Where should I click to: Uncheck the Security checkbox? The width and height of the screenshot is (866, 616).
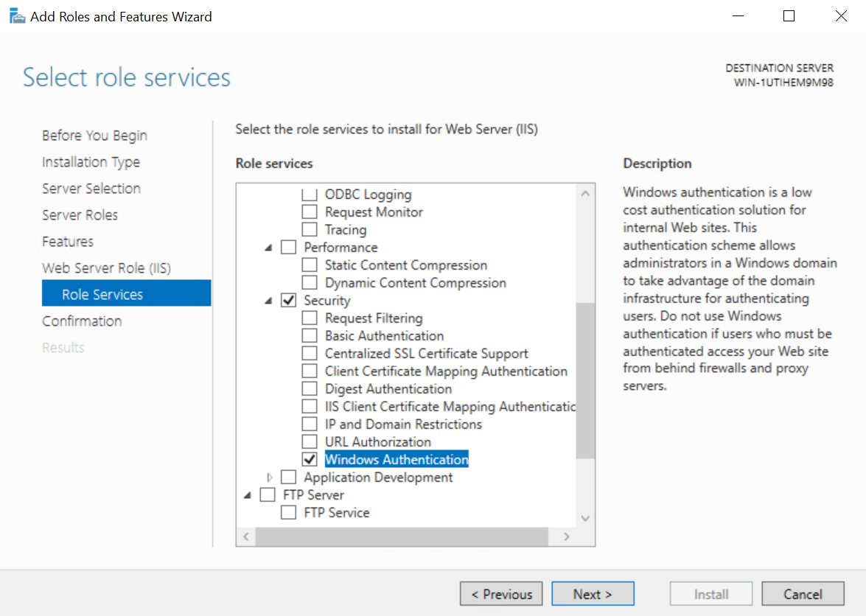288,301
